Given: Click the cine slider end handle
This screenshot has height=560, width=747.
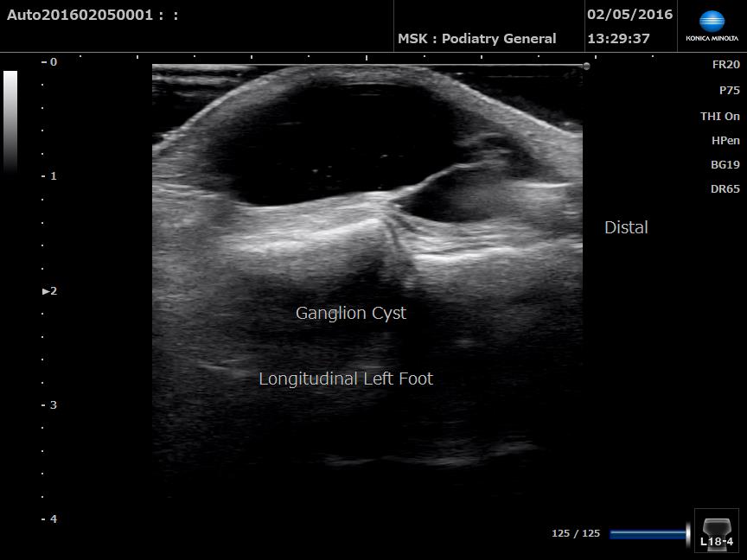Looking at the screenshot, I should point(688,534).
